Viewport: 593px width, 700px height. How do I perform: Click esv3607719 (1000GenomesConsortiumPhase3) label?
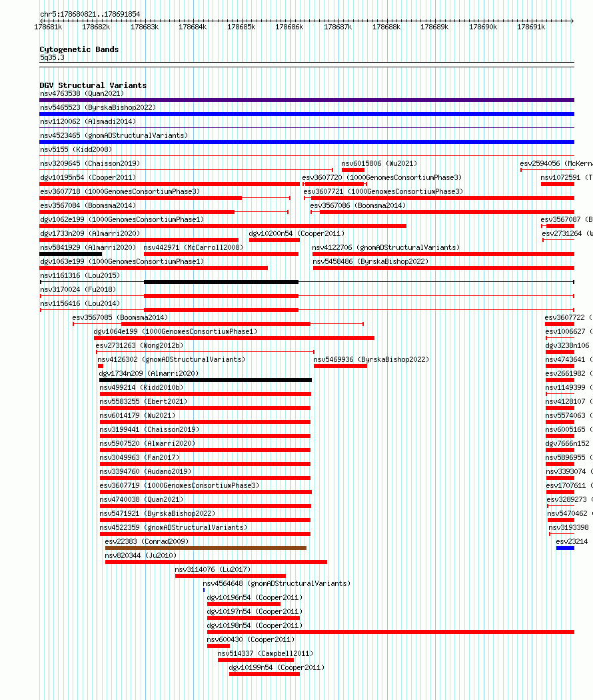click(x=179, y=485)
